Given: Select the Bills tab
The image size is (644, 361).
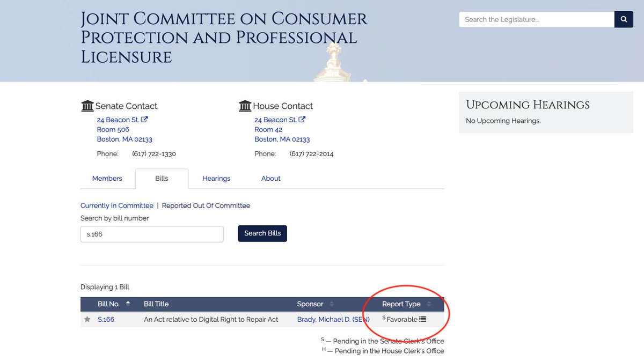Looking at the screenshot, I should point(162,179).
